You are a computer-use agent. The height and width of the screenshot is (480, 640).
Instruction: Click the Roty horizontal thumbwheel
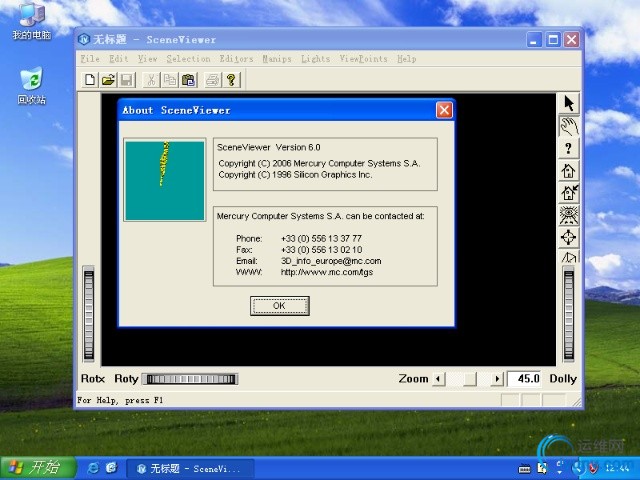pyautogui.click(x=191, y=379)
